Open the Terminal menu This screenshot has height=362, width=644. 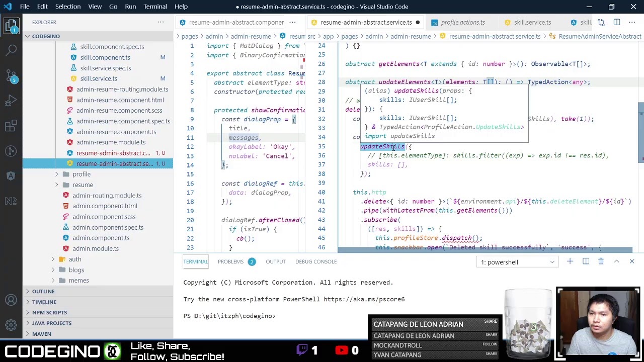click(155, 7)
